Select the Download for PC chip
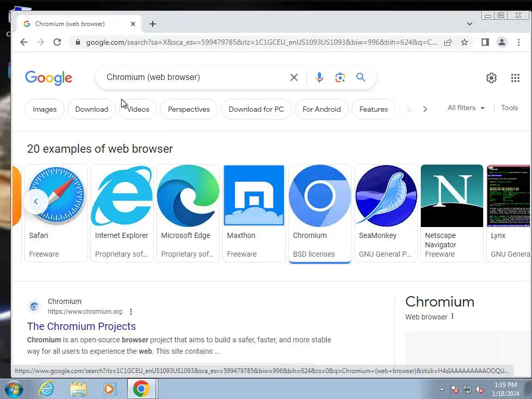Image resolution: width=532 pixels, height=399 pixels. 256,109
